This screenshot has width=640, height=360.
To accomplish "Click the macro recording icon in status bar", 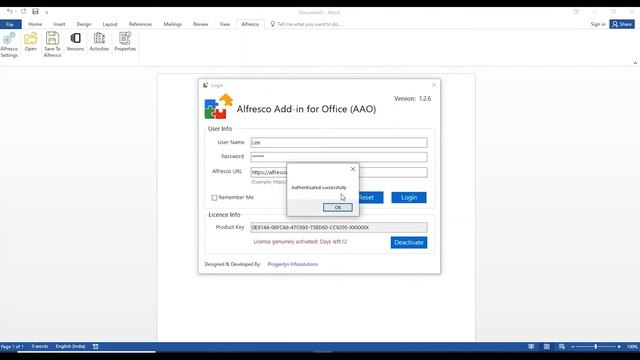I will click(x=95, y=347).
